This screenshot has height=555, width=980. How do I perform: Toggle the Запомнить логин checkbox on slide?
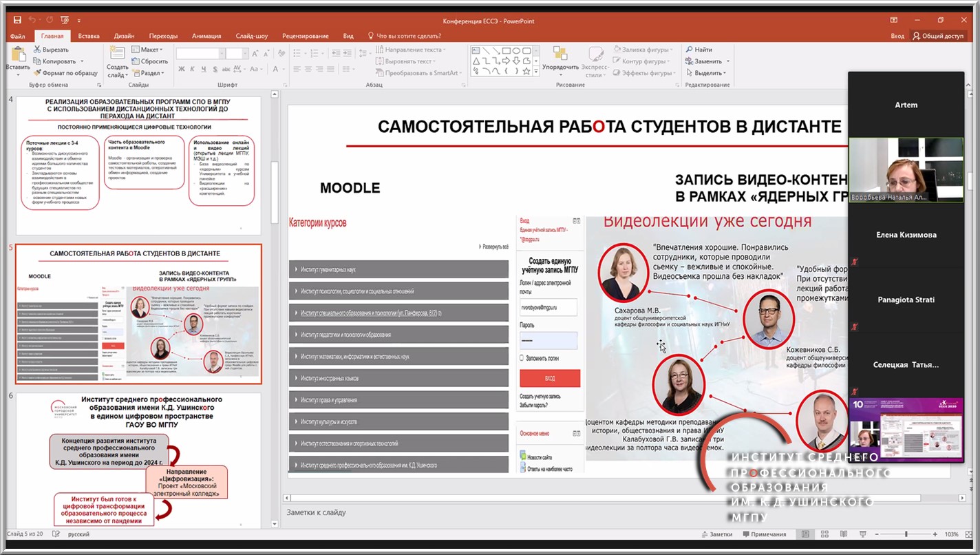coord(522,358)
